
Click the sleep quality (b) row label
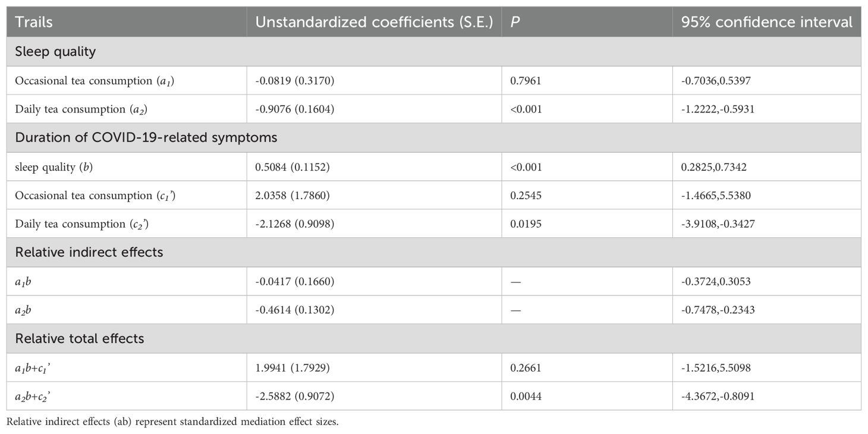(x=54, y=167)
